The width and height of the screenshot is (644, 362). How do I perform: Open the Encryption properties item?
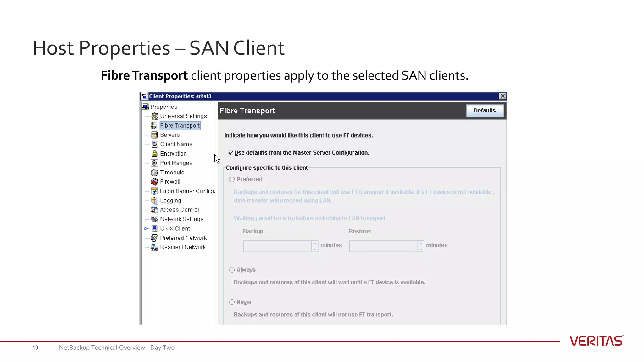coord(173,154)
